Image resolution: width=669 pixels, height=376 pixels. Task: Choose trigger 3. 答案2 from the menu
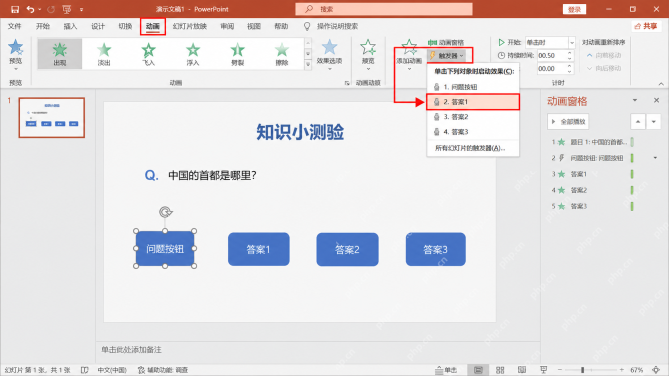pos(473,117)
